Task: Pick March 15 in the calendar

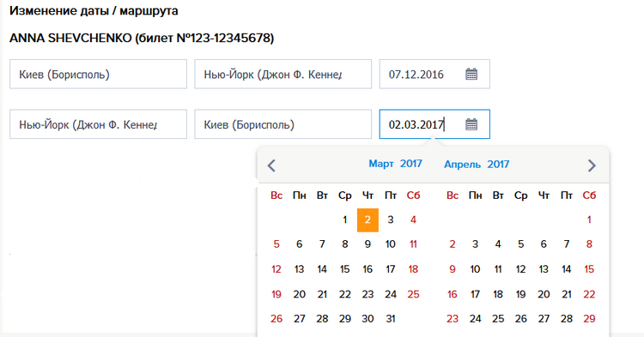Action: pyautogui.click(x=344, y=269)
